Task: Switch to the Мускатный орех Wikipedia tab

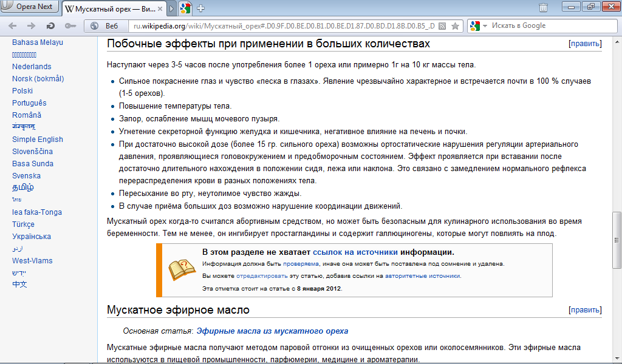Action: pos(109,8)
